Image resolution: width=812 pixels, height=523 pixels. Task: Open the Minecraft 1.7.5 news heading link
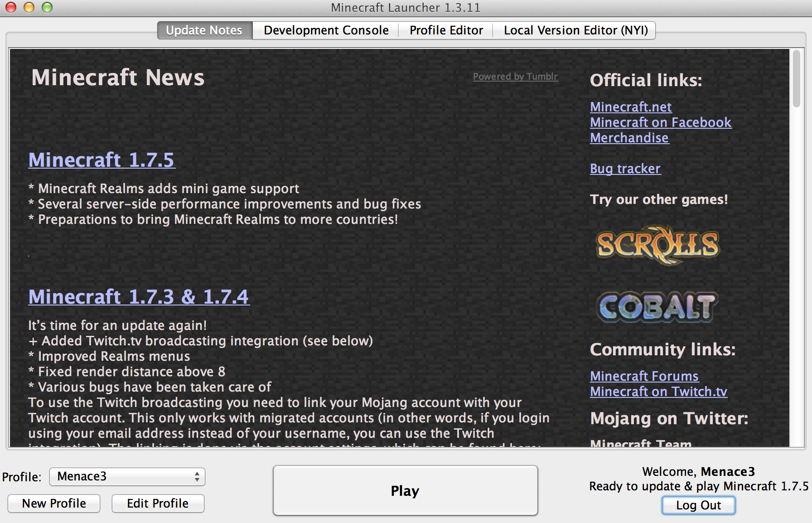(101, 160)
